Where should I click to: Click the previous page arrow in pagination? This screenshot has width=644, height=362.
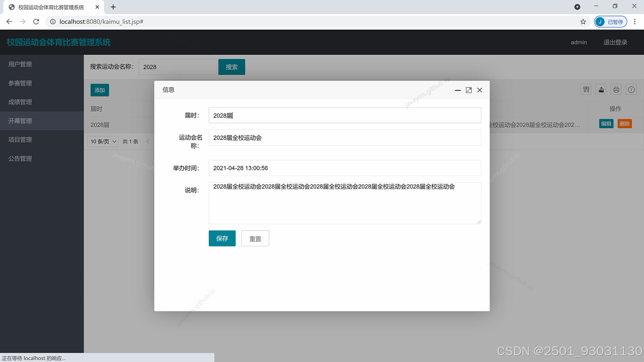[148, 141]
